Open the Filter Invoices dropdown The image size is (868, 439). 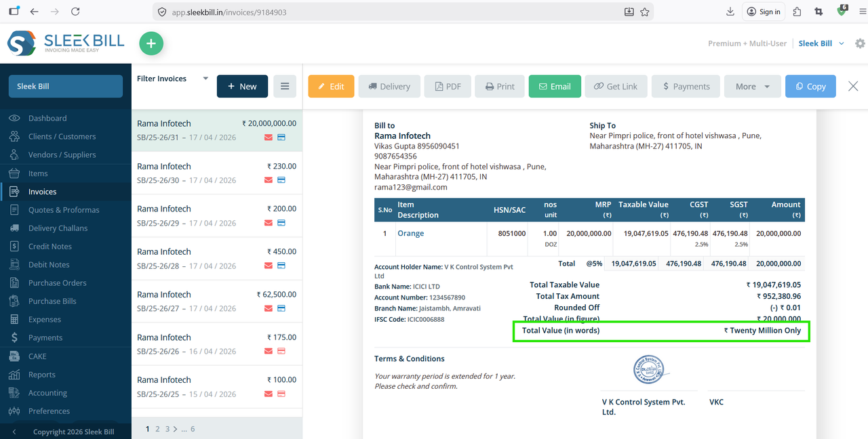(x=172, y=79)
